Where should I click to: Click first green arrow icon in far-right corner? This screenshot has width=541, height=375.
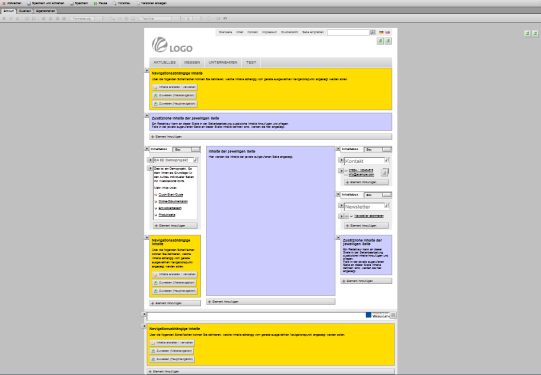[528, 33]
